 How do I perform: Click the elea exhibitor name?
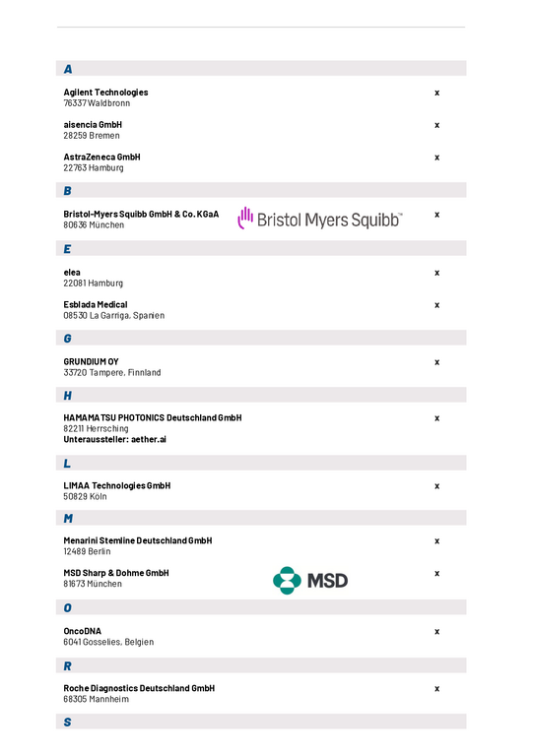pos(72,273)
